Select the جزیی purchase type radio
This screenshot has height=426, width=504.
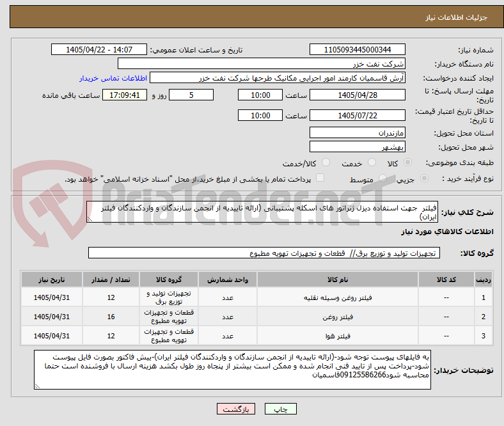pyautogui.click(x=424, y=178)
